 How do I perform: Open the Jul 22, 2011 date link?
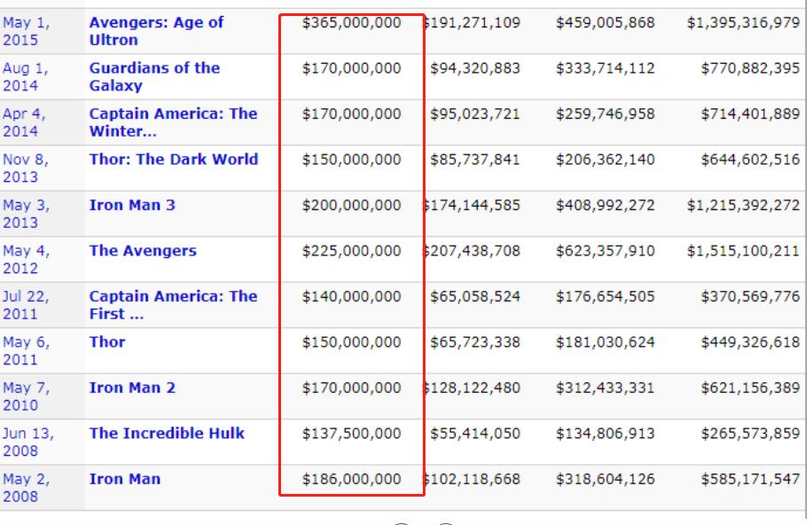(x=27, y=305)
